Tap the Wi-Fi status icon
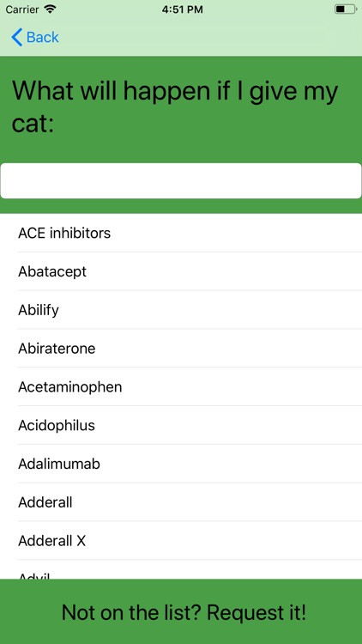 [50, 9]
